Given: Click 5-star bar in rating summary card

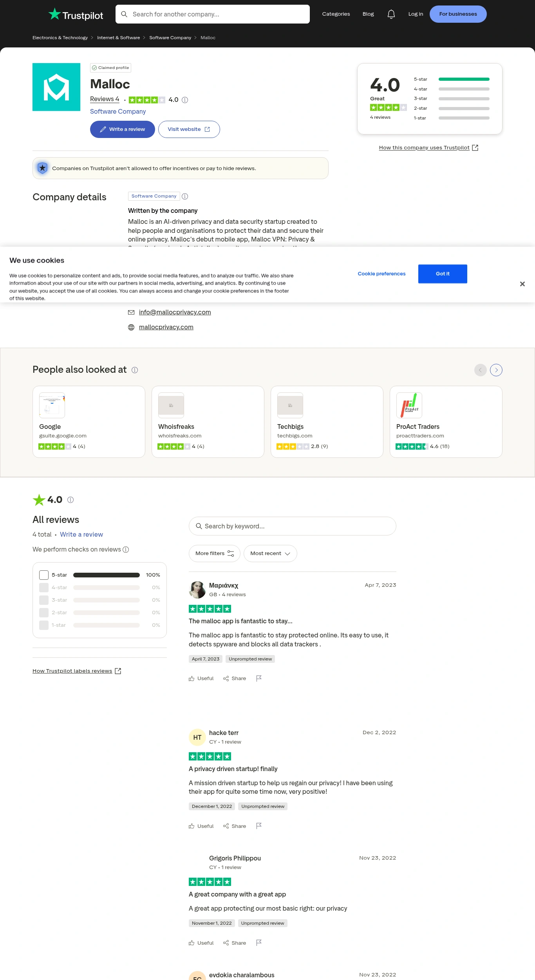Looking at the screenshot, I should pyautogui.click(x=464, y=79).
